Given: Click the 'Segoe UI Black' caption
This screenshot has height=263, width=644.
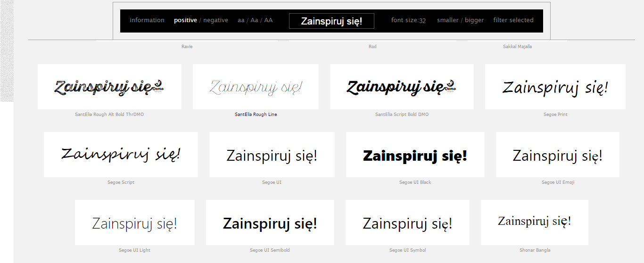Looking at the screenshot, I should coord(415,182).
